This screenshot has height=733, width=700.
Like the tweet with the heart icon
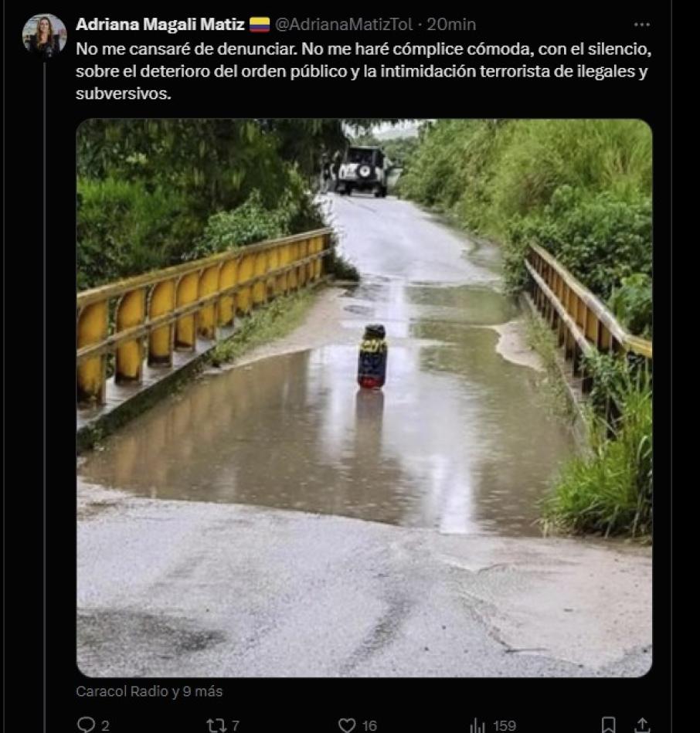[347, 725]
